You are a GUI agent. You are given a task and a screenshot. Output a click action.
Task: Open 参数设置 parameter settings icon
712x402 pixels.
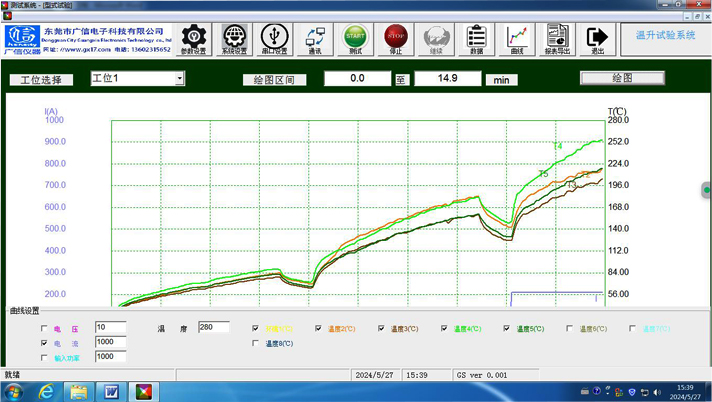coord(193,40)
